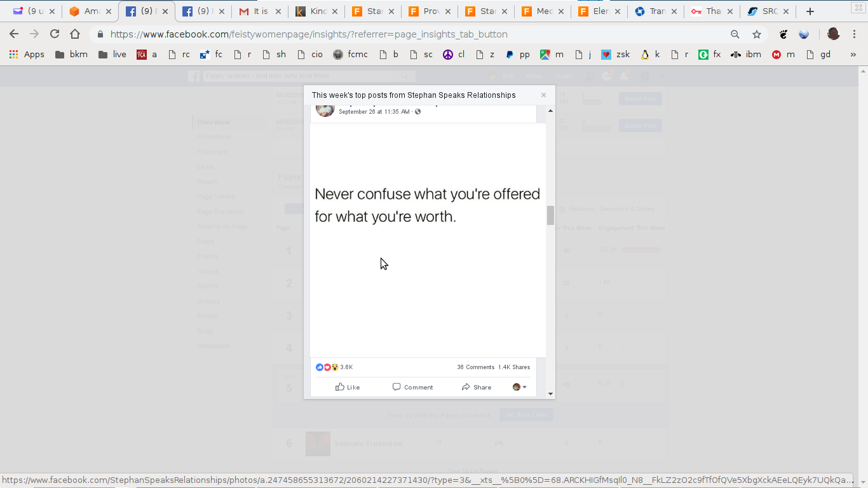This screenshot has width=868, height=488.
Task: Show hidden bookmarks with the chevron
Action: click(x=853, y=55)
